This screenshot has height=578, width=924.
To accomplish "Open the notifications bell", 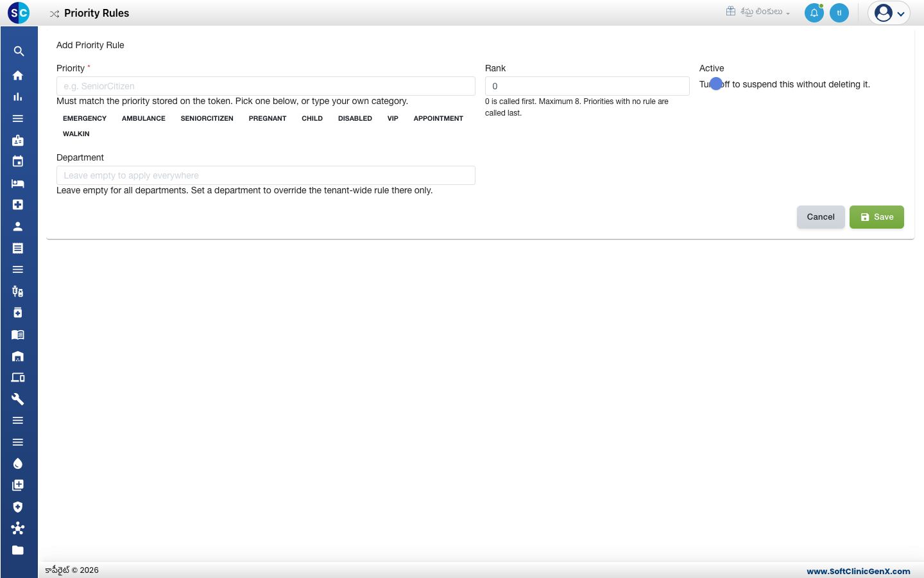I will coord(814,13).
